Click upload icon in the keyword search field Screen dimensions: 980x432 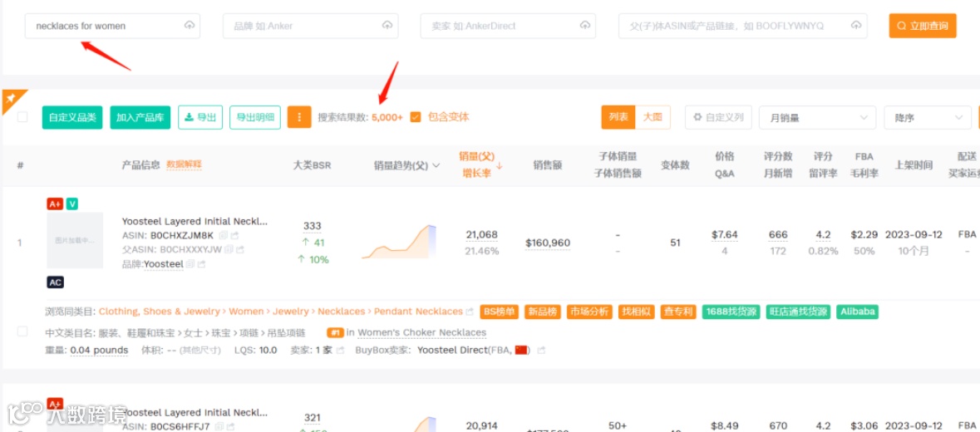190,26
